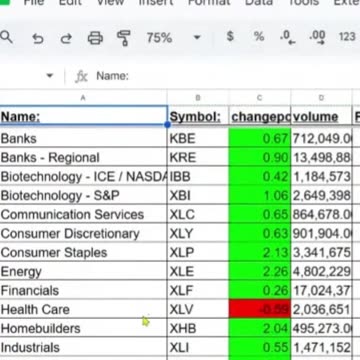Click the Health Care cell
This screenshot has height=360, width=360.
(83, 309)
